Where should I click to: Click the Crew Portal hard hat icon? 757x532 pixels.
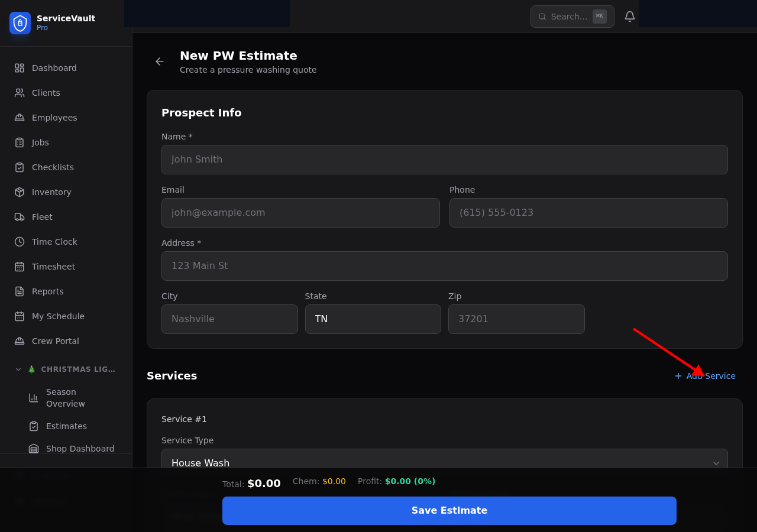click(19, 341)
